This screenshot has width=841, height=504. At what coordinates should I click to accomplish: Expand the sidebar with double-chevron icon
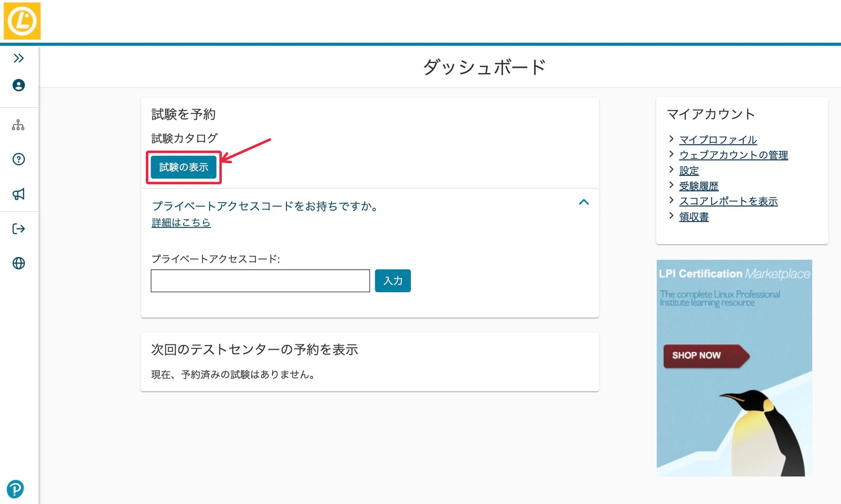click(x=19, y=58)
